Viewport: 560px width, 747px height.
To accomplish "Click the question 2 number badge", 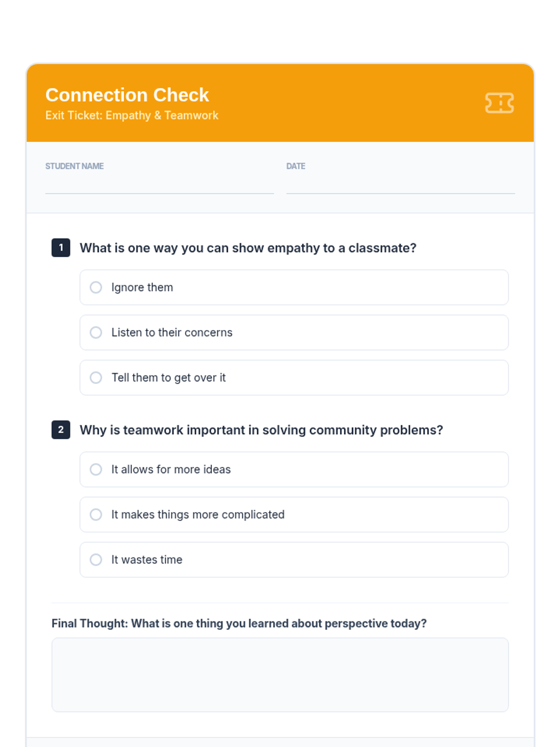I will (61, 430).
